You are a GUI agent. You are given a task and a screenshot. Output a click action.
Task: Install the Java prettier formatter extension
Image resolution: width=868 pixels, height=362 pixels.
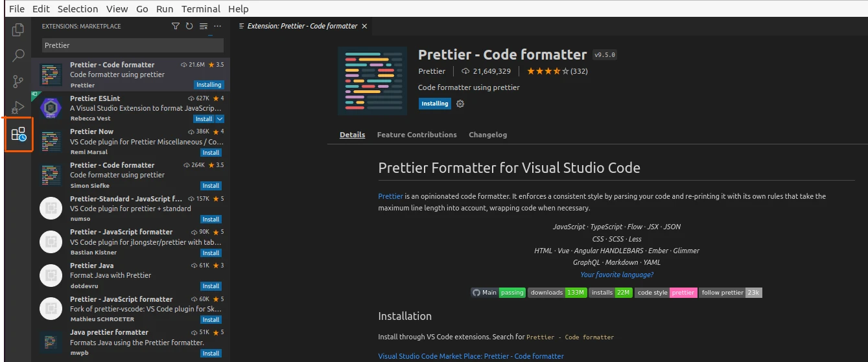click(211, 354)
